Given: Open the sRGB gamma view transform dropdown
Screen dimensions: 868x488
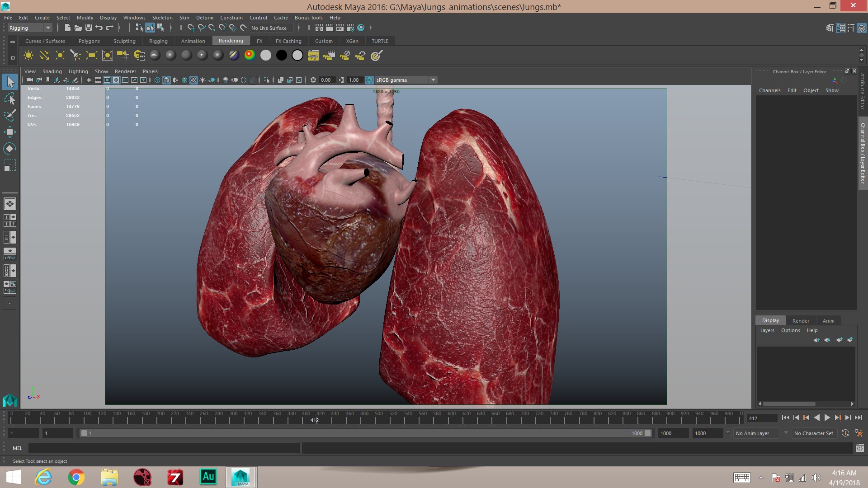Looking at the screenshot, I should tap(406, 80).
